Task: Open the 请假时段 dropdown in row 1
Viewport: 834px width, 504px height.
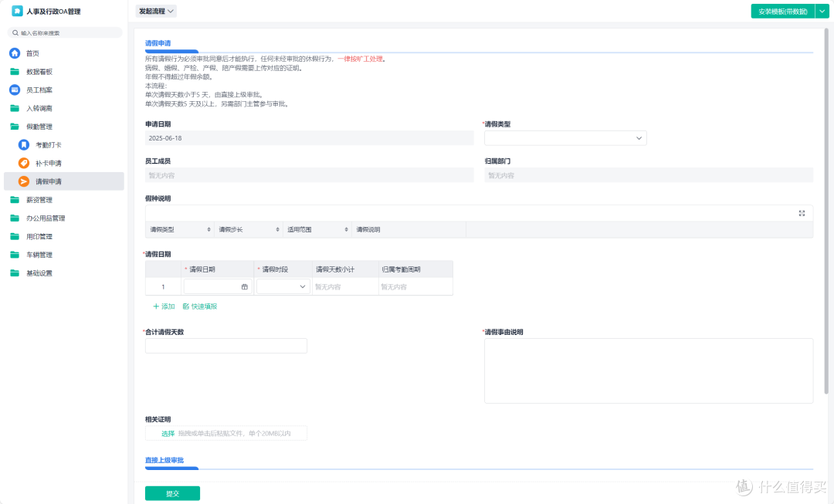Action: (x=283, y=286)
